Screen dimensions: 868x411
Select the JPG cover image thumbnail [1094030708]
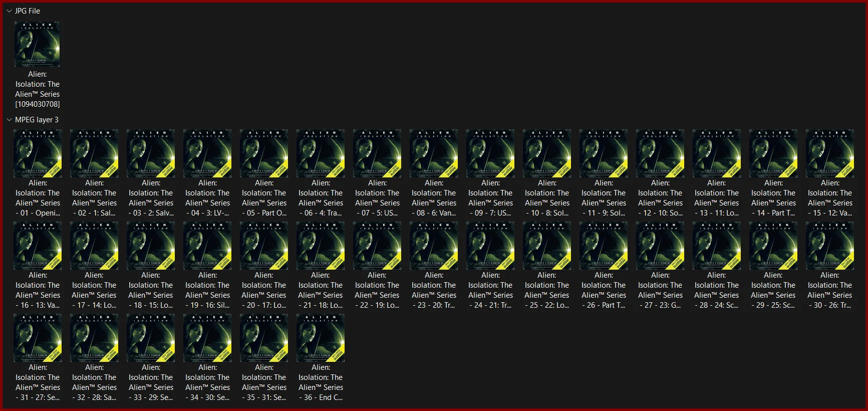(38, 44)
